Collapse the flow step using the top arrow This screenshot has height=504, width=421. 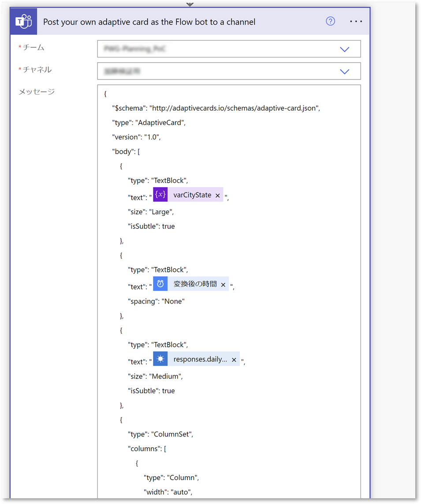(190, 4)
